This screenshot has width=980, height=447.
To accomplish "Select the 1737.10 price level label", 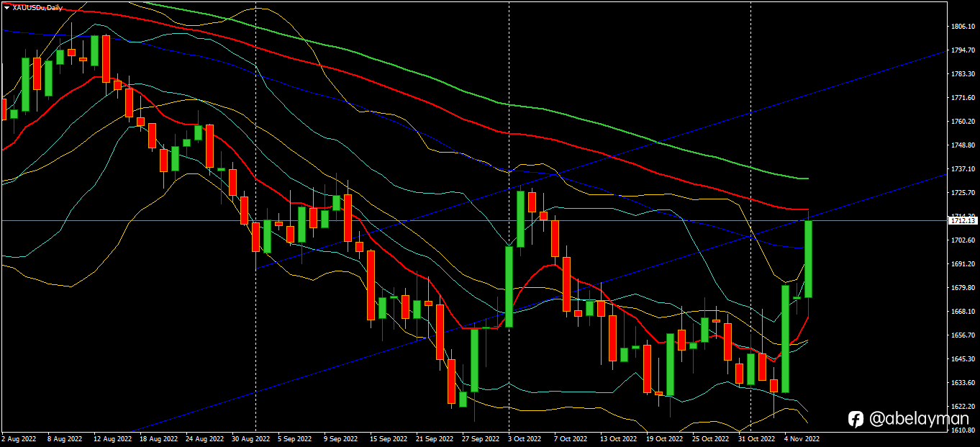I will click(962, 169).
